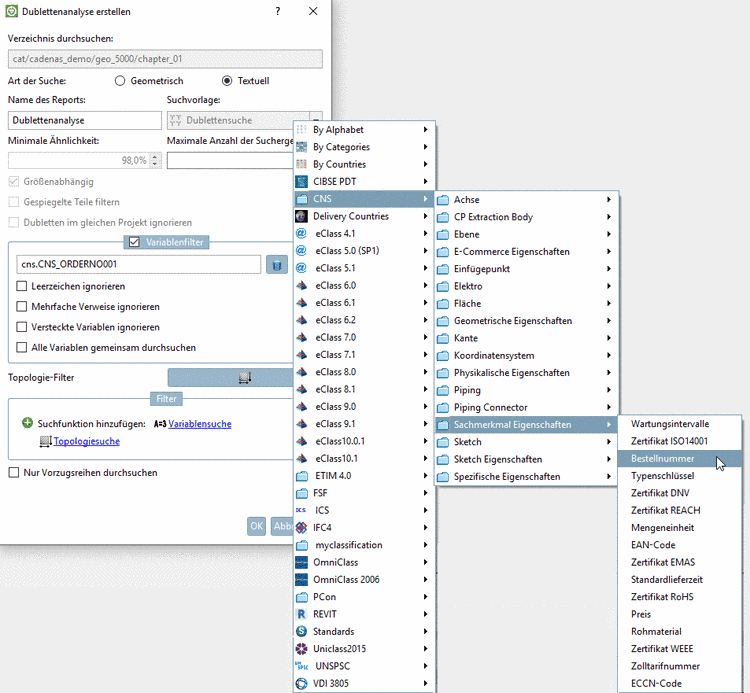Expand the Sketch Eigenschaften submenu arrow

tap(609, 459)
